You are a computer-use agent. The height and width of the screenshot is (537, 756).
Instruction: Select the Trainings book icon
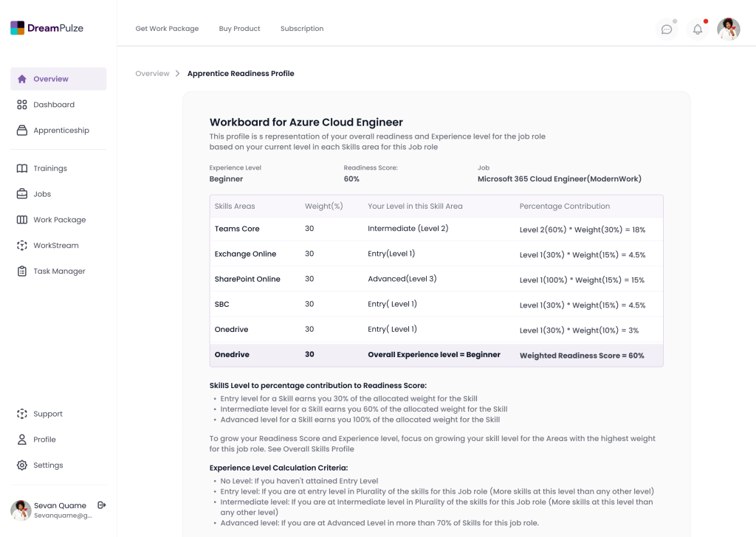[x=22, y=169]
